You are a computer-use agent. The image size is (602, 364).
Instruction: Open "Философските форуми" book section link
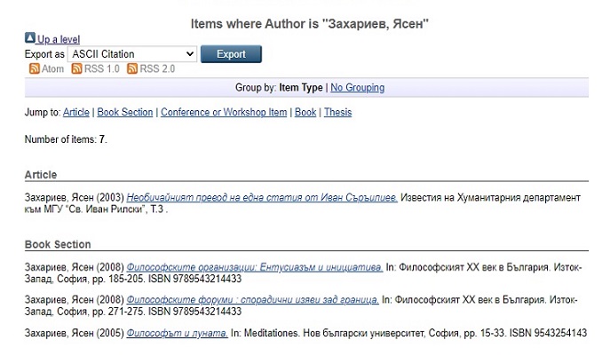click(x=252, y=299)
